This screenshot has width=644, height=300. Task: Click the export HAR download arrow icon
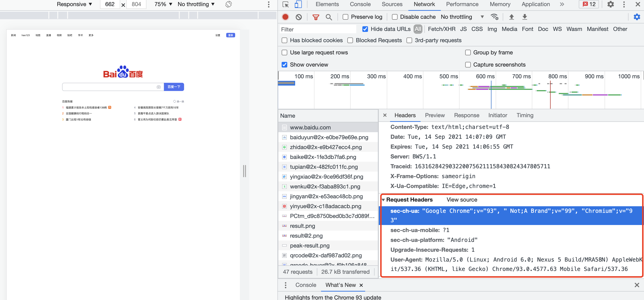click(x=525, y=17)
